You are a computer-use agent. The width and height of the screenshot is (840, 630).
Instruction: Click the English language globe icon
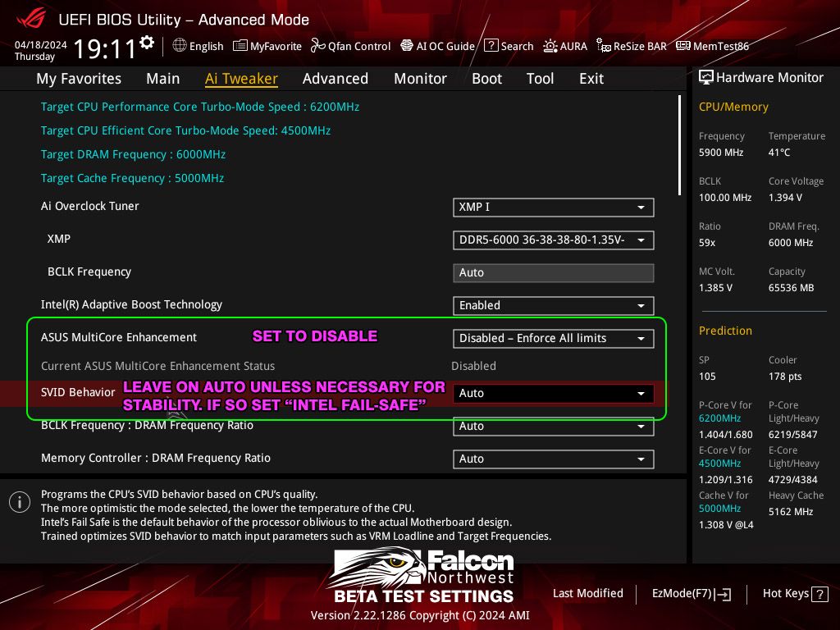click(180, 46)
